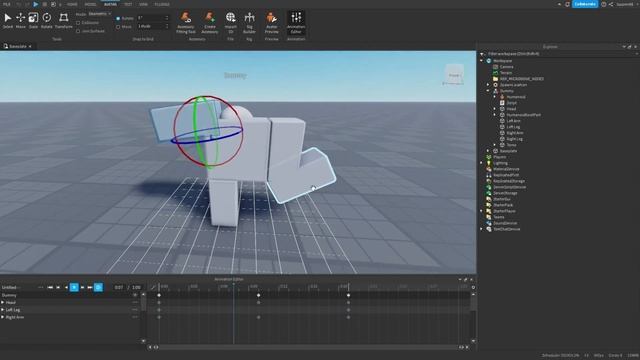Viewport: 640px width, 360px height.
Task: Open the Dummy track options menu
Action: click(135, 295)
